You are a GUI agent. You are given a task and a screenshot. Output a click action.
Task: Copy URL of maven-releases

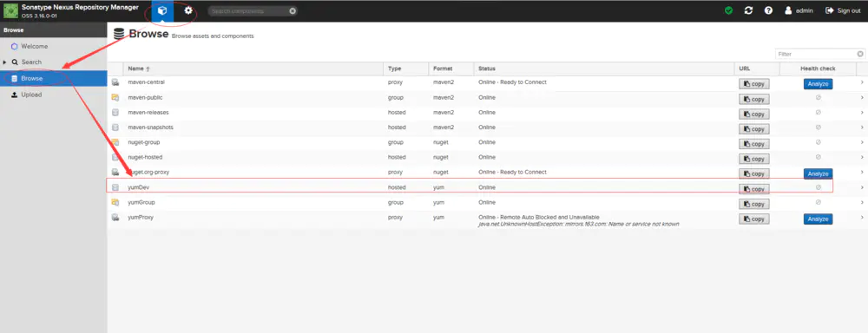tap(754, 114)
